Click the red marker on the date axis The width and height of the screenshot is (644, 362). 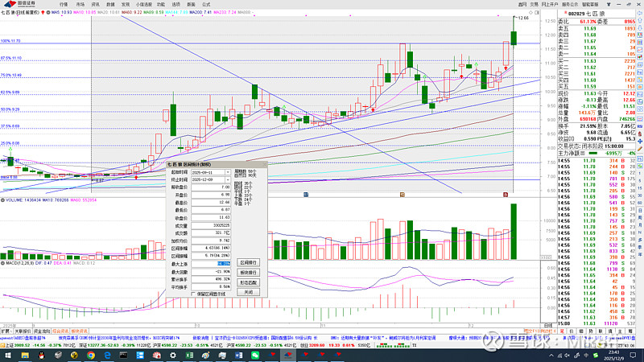pyautogui.click(x=505, y=194)
